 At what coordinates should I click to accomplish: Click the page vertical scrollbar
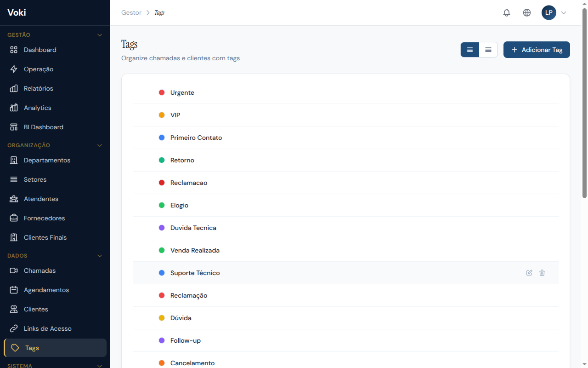pyautogui.click(x=584, y=106)
